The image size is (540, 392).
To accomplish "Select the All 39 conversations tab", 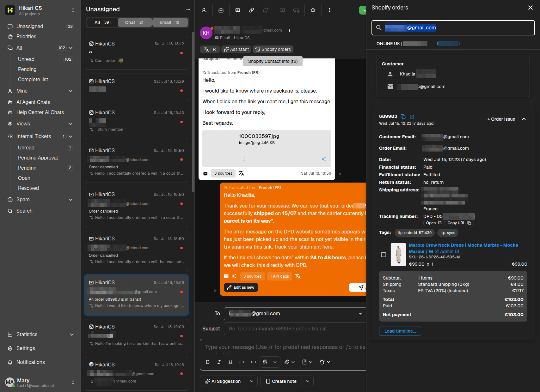I will [x=102, y=22].
